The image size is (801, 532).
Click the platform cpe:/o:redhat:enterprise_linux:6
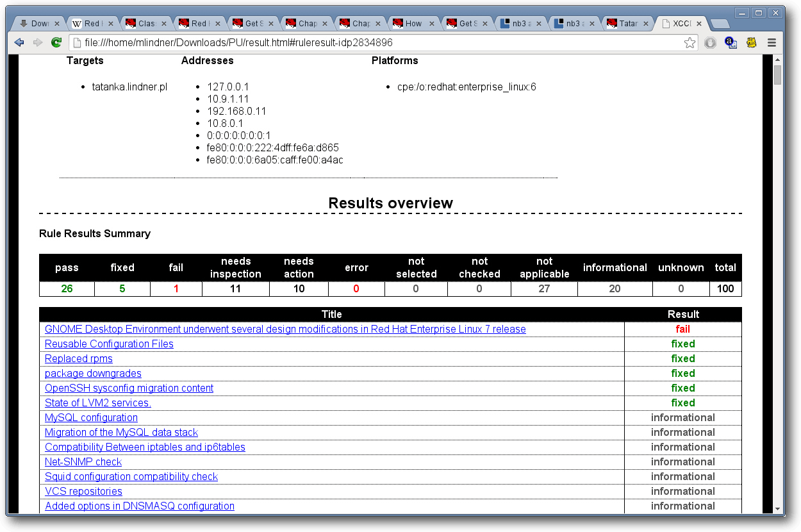[x=467, y=87]
